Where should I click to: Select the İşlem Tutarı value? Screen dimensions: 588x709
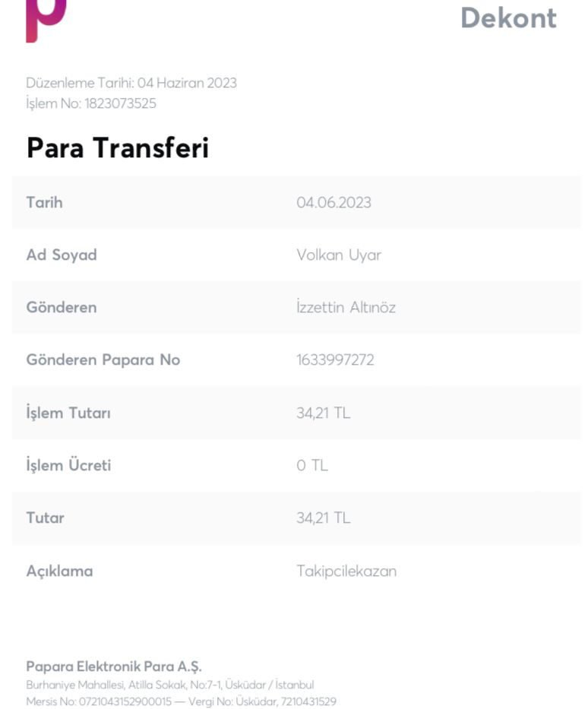[324, 413]
